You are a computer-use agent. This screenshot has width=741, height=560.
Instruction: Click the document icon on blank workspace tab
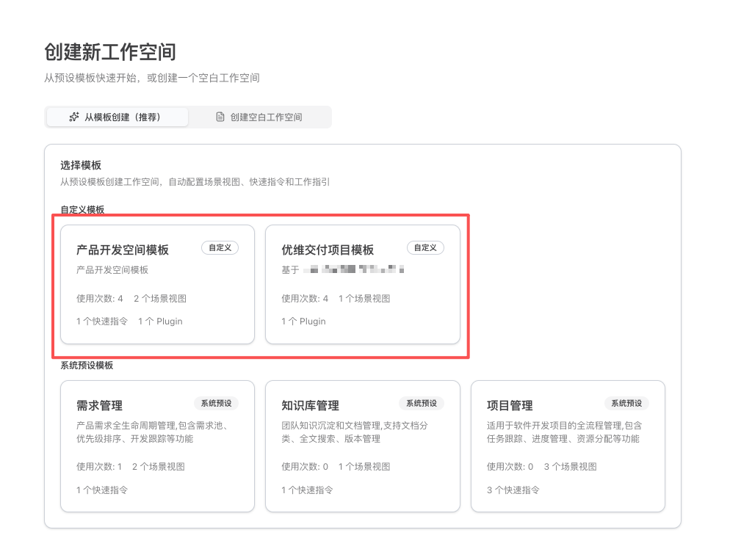220,117
